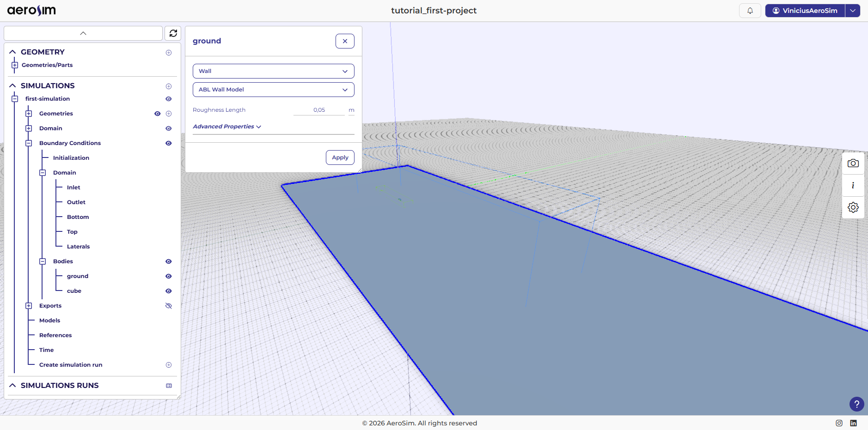
Task: Open the Simulations Runs list icon
Action: [169, 386]
